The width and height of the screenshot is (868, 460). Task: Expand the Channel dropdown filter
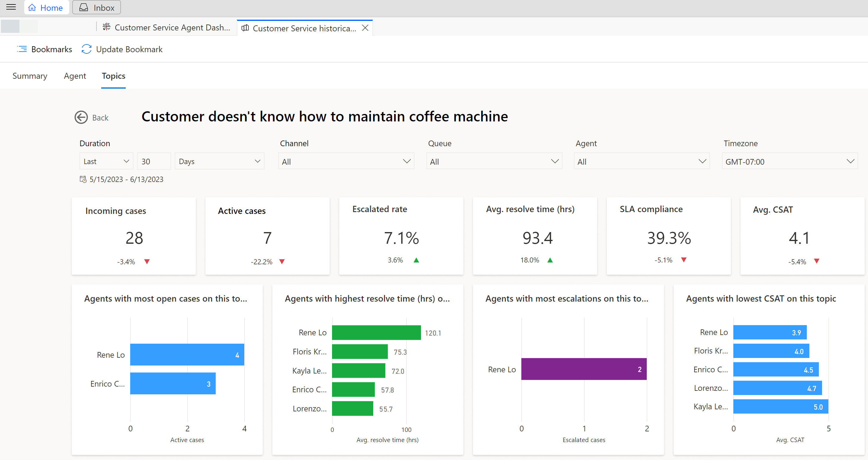click(x=408, y=162)
